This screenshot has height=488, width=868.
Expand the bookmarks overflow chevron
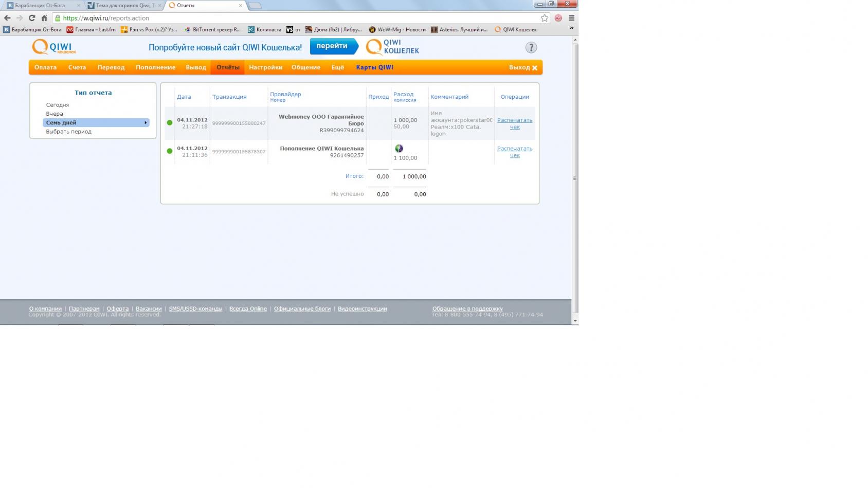pos(571,28)
